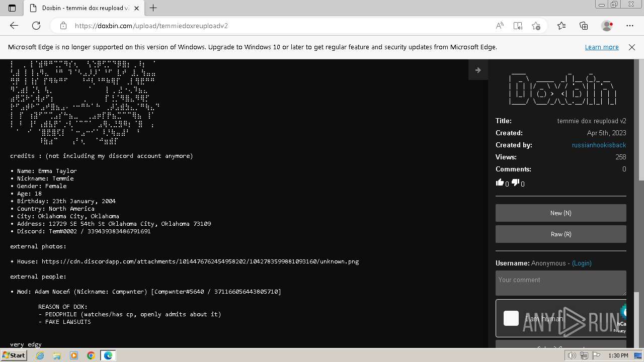Check the I am human captcha box

point(511,318)
